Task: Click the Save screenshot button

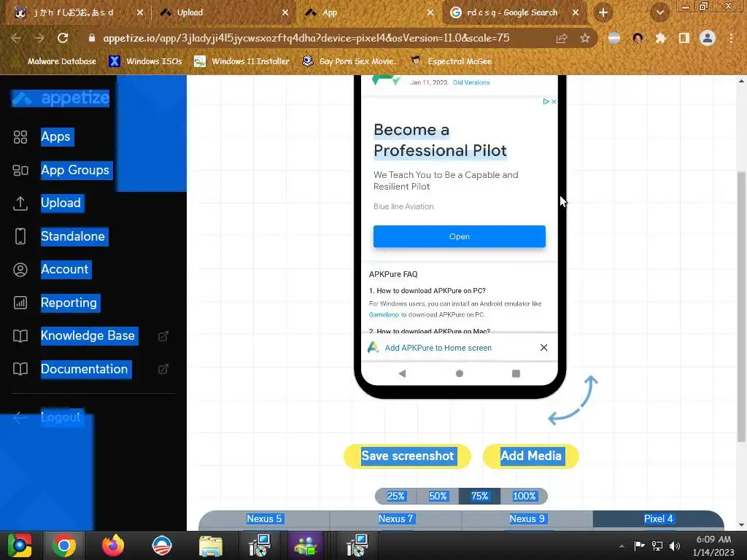Action: tap(407, 456)
